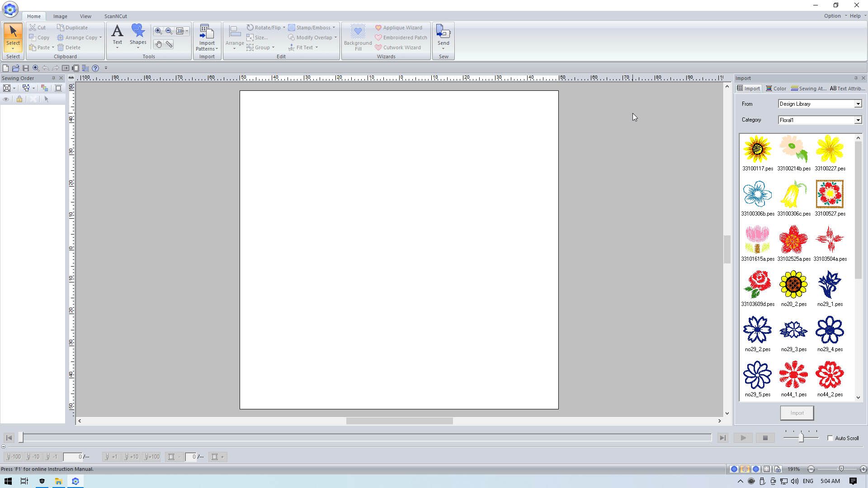Select the Pan hand tool
The height and width of the screenshot is (488, 868).
[158, 44]
